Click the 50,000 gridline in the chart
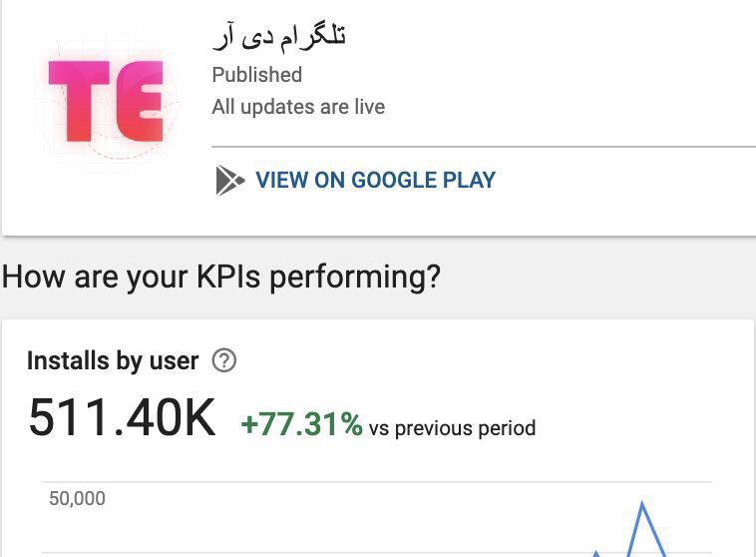The width and height of the screenshot is (756, 557). [x=399, y=483]
